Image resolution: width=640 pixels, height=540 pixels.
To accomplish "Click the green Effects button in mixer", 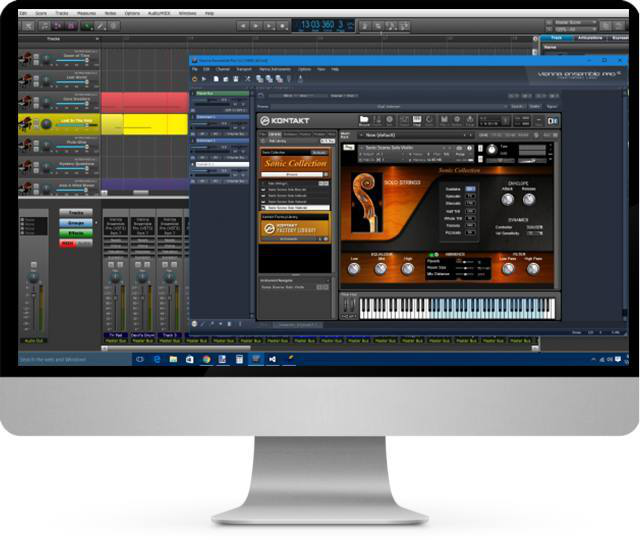I will click(76, 233).
